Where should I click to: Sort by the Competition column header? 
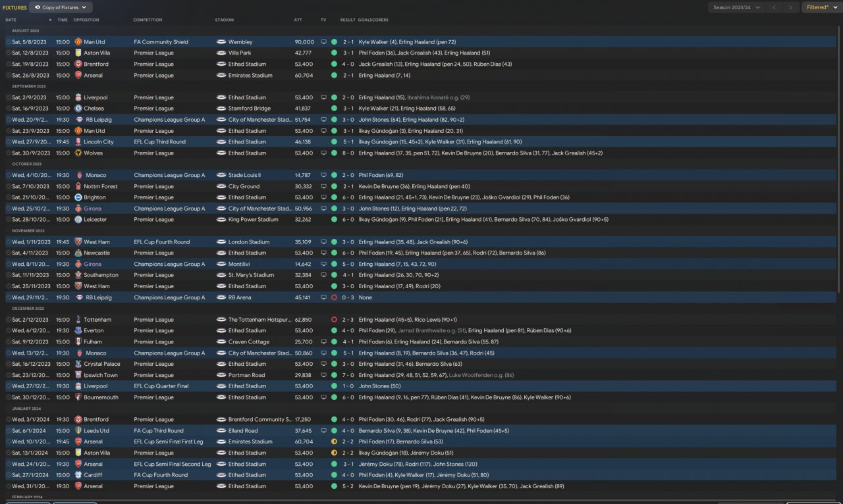pyautogui.click(x=148, y=20)
